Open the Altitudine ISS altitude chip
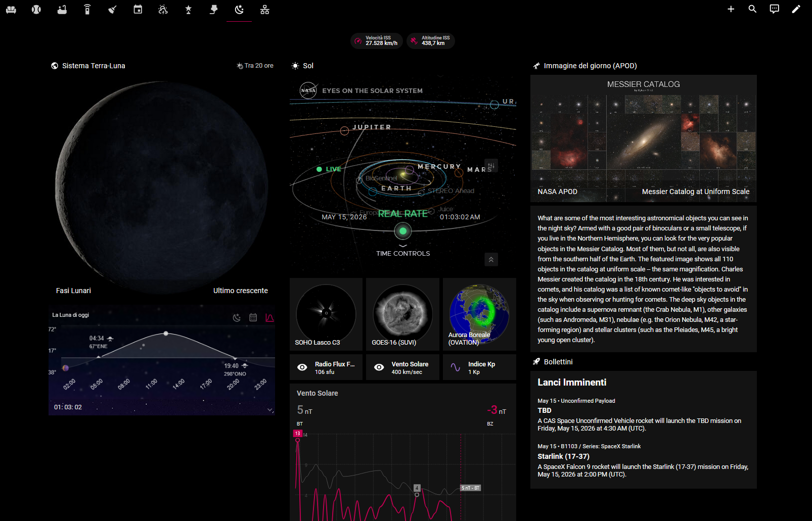Image resolution: width=812 pixels, height=521 pixels. [x=431, y=41]
